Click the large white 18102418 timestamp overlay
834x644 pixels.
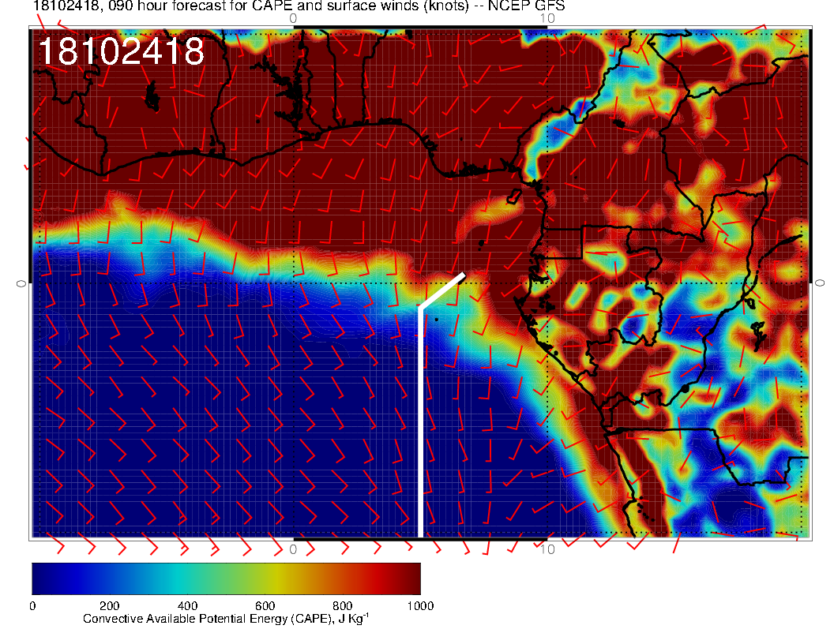coord(121,53)
